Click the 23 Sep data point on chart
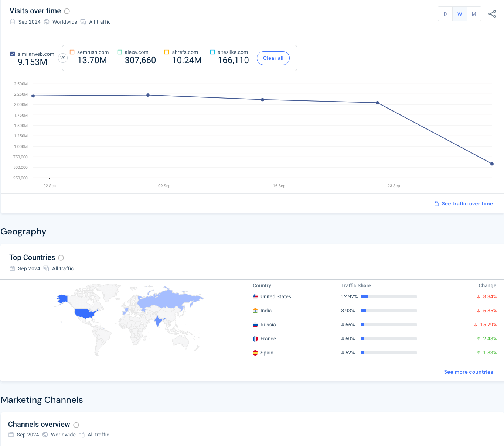The image size is (504, 446). pyautogui.click(x=377, y=103)
